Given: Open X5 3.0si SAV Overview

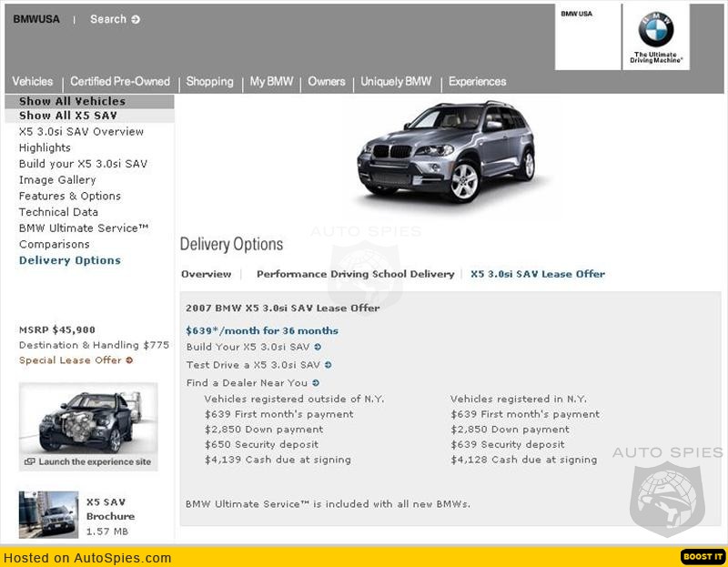Looking at the screenshot, I should coord(81,132).
